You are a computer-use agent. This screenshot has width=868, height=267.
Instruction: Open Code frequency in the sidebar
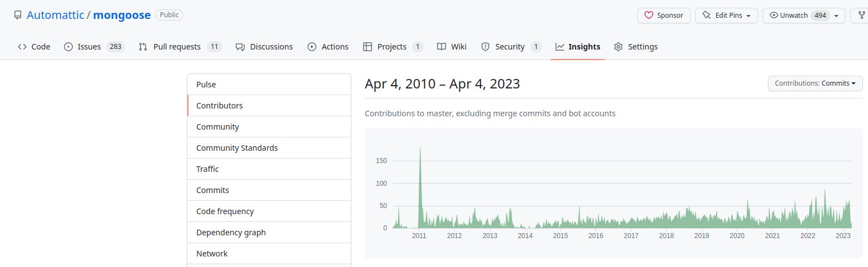[269, 211]
